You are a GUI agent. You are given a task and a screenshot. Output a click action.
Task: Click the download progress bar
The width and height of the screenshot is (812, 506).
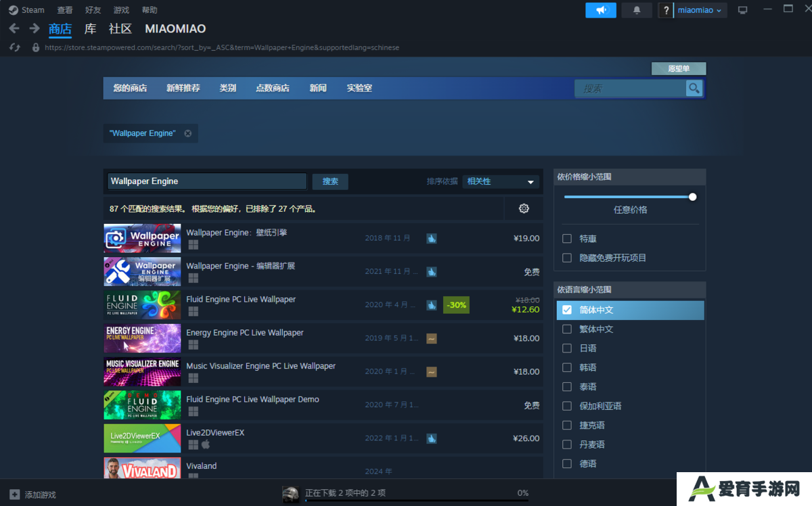click(418, 501)
